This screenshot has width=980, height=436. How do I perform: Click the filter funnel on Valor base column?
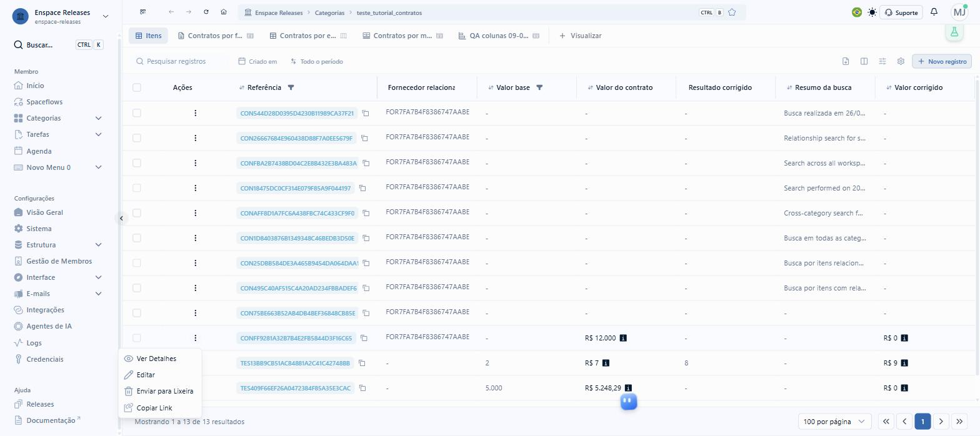pyautogui.click(x=539, y=87)
